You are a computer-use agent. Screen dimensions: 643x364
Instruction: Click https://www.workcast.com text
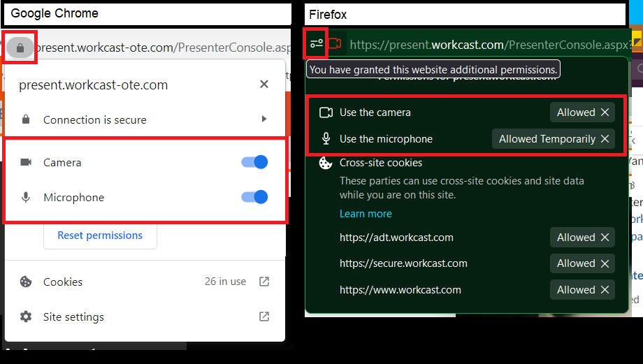coord(400,290)
